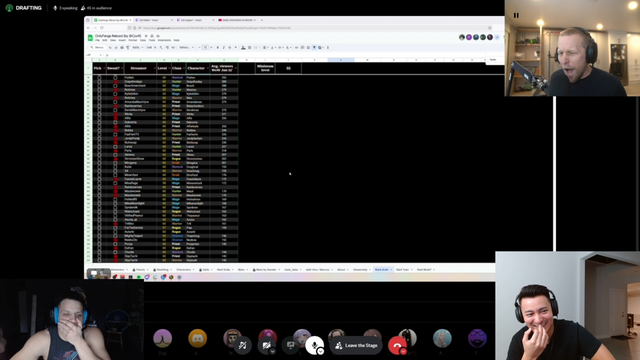Click the Google Sheets logo icon
Viewport: 640px width, 360px height.
(x=90, y=38)
